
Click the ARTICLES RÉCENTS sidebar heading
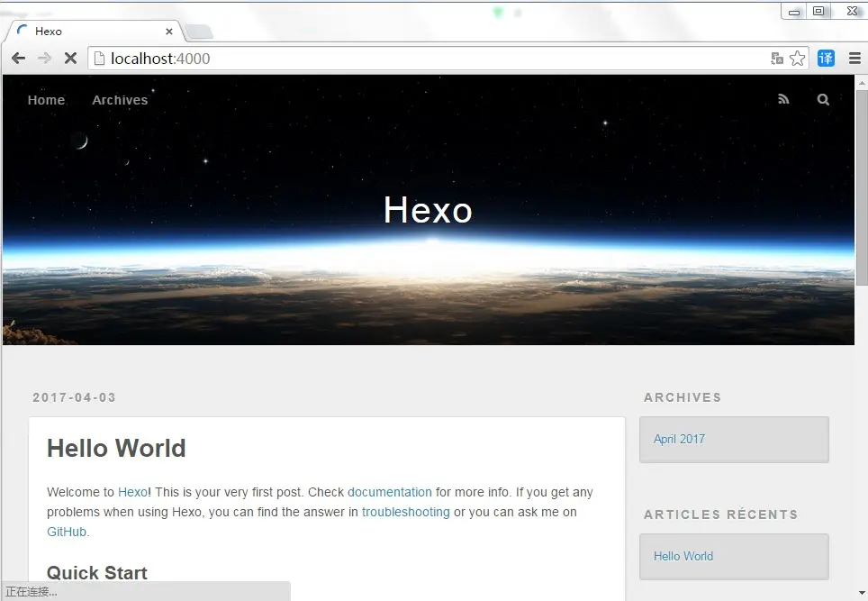coord(720,514)
